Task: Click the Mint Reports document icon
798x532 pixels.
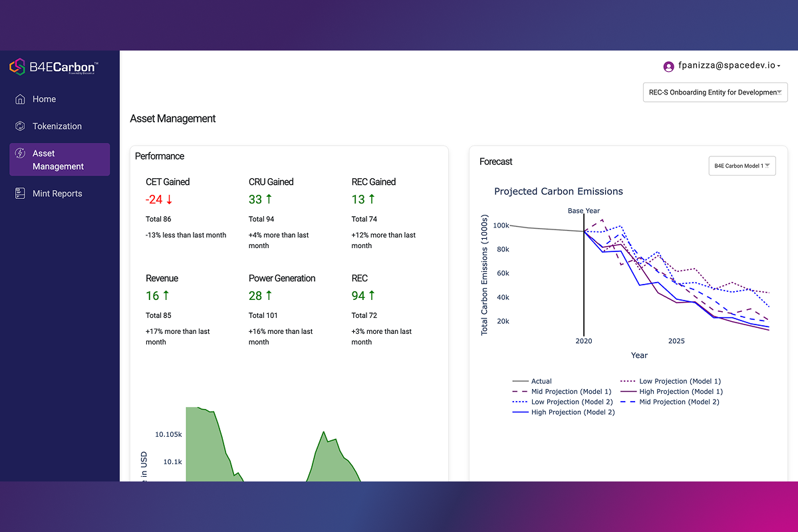Action: point(20,194)
